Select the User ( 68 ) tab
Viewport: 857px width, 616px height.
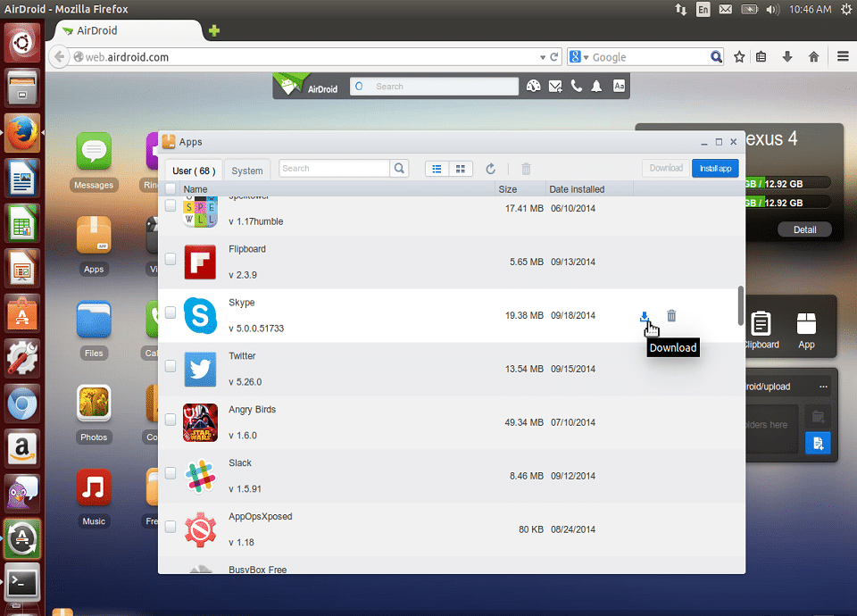point(193,171)
